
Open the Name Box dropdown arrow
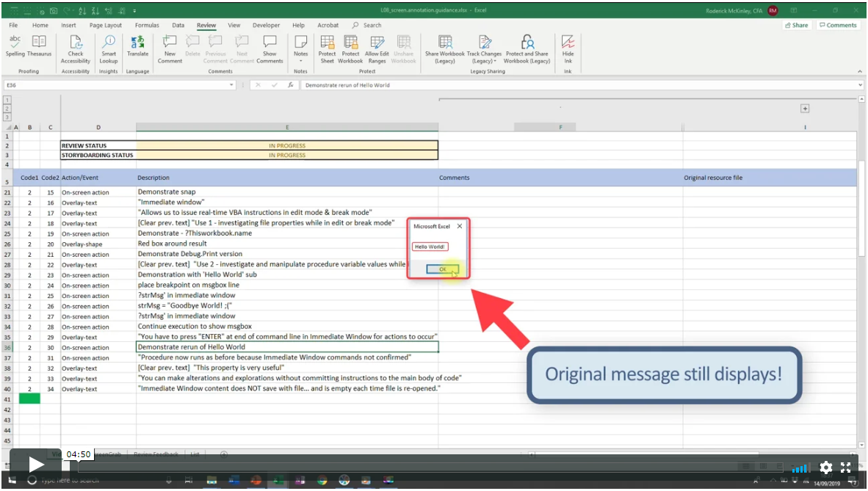point(231,85)
